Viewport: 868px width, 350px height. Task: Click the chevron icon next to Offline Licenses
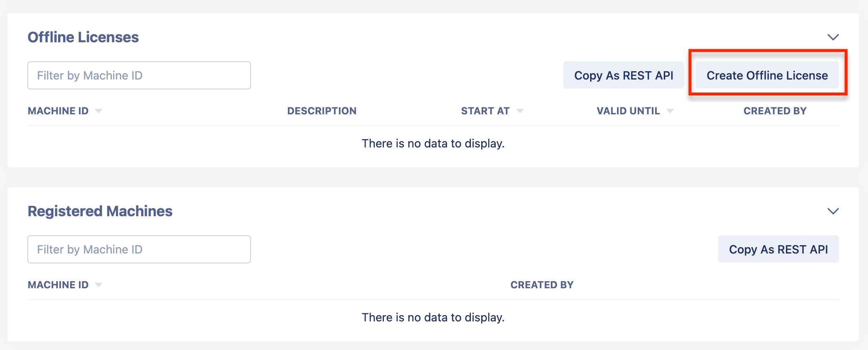(x=833, y=37)
